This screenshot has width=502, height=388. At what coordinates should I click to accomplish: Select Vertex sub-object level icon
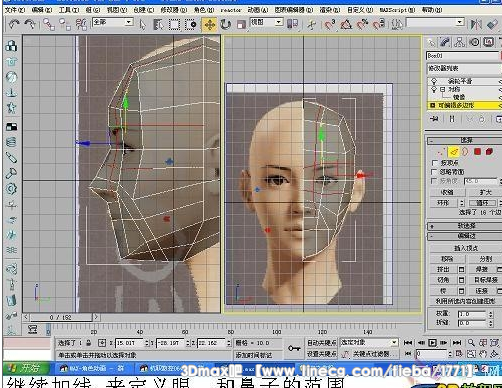click(x=441, y=152)
